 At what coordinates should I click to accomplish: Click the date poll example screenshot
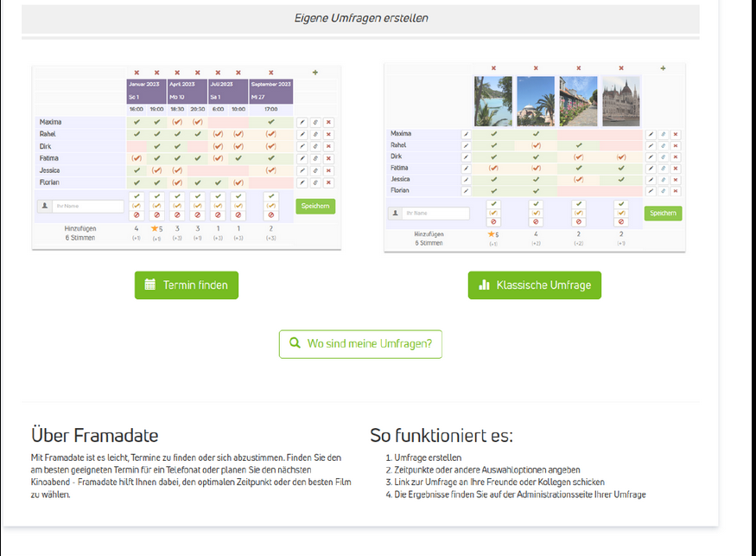tap(187, 158)
